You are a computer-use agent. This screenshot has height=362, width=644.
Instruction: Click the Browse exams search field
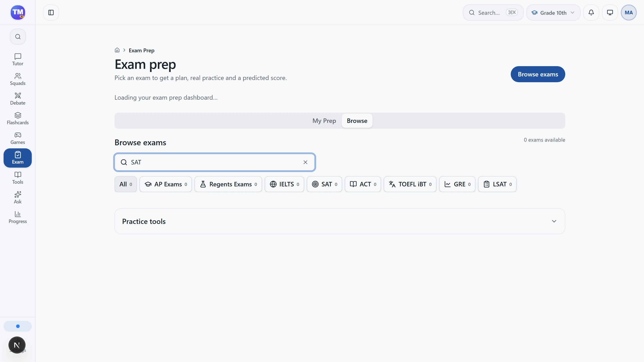coord(214,162)
